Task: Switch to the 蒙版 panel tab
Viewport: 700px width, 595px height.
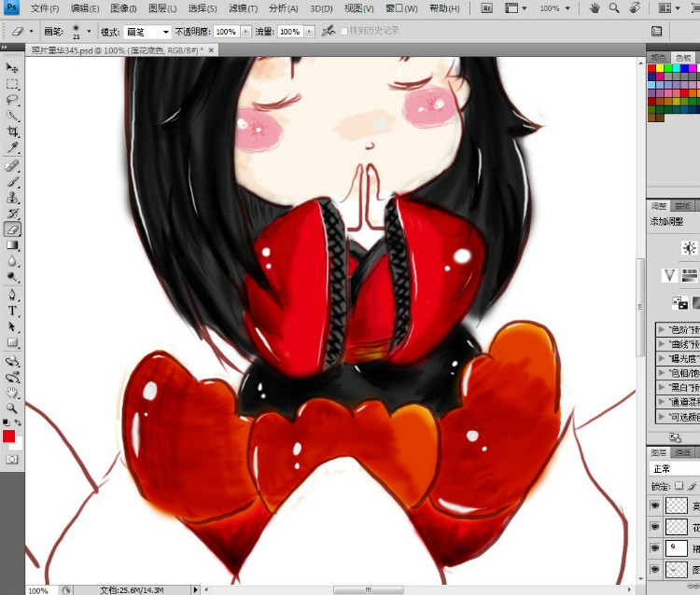Action: (683, 205)
